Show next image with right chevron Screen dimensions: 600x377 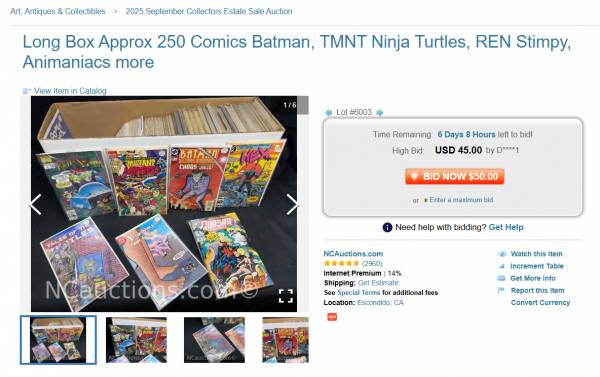coord(292,204)
